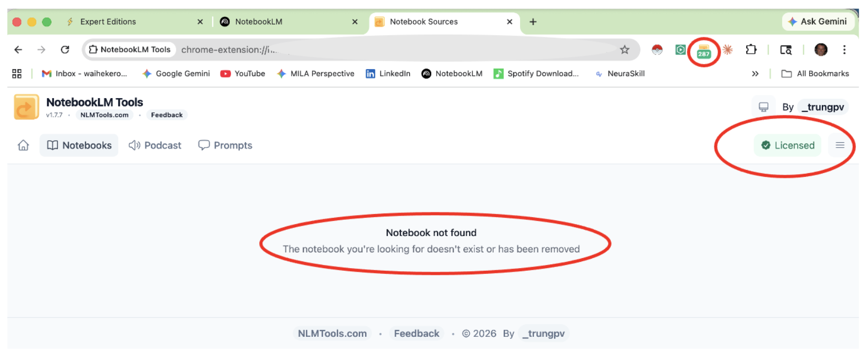Open Ask Gemini button
The height and width of the screenshot is (362, 868).
(x=818, y=22)
